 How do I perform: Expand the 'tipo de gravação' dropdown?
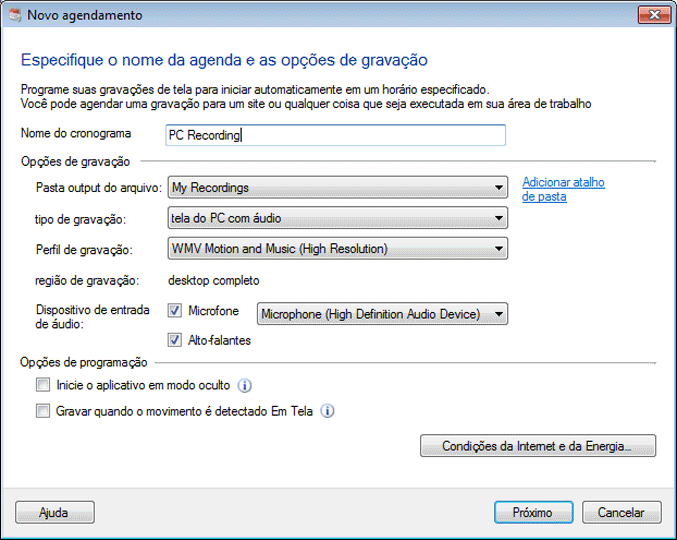click(x=336, y=219)
